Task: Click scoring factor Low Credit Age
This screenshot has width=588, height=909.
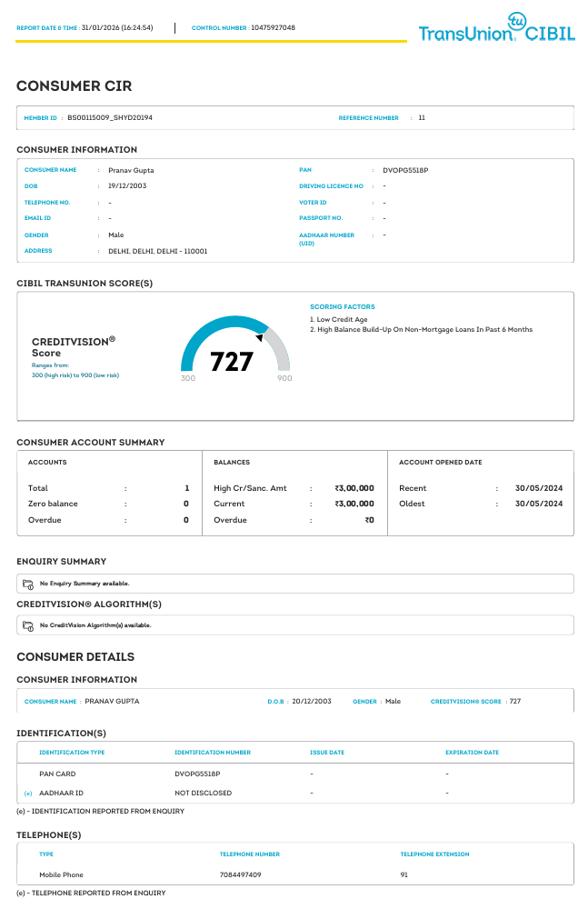Action: click(339, 319)
